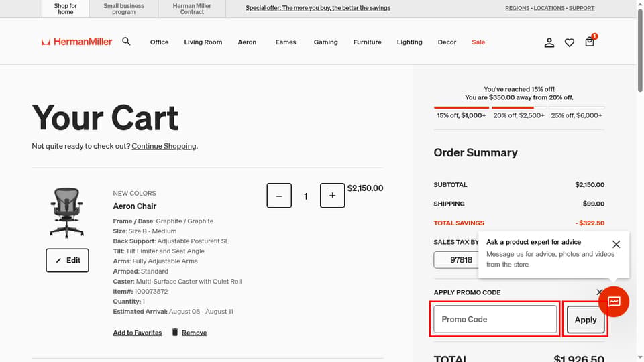Click the 25% off, $6,000+ progress tier
Image resolution: width=644 pixels, height=362 pixels.
[x=576, y=115]
